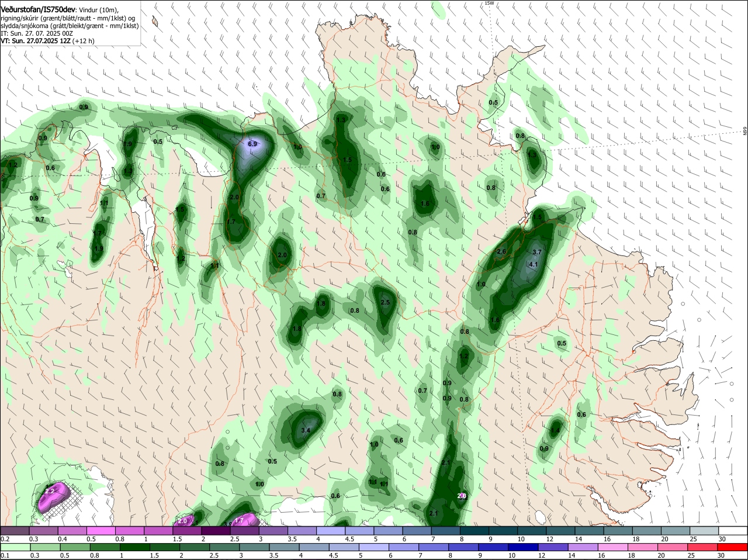Select the light periwinkle 4 mm snow swatch
Screen dimensions: 748x560
tap(331, 530)
